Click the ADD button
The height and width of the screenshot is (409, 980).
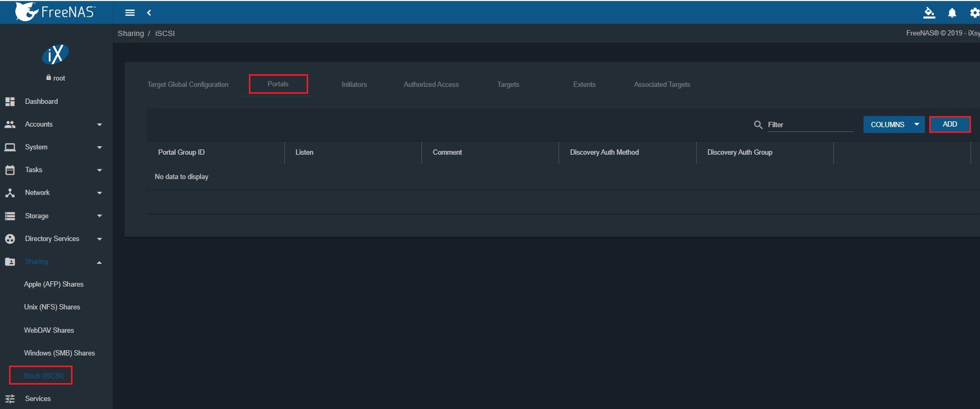(x=950, y=125)
